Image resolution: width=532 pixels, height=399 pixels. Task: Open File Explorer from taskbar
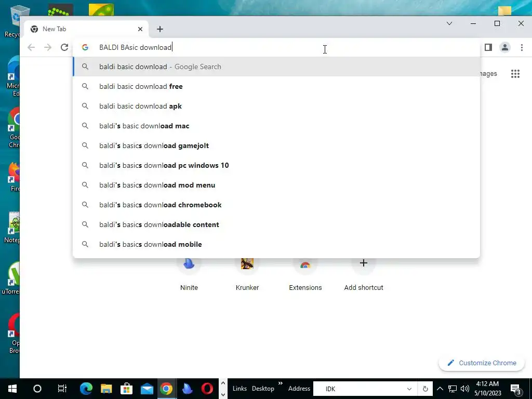point(106,389)
